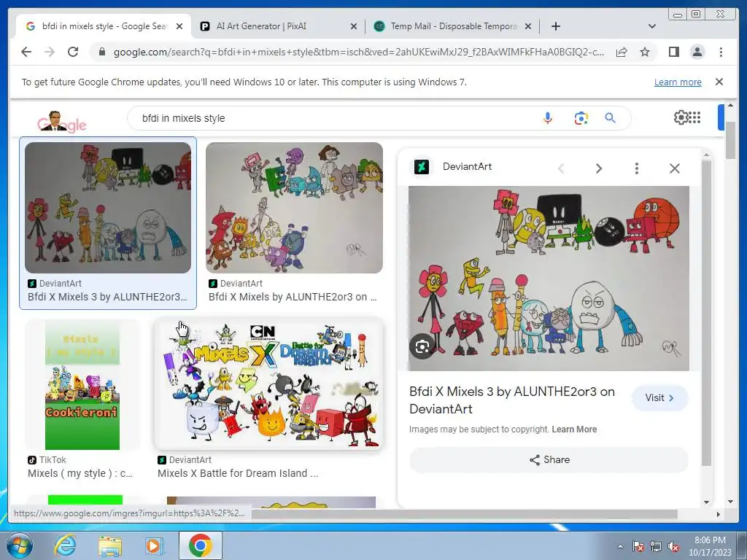Screen dimensions: 747x560
Task: Close the PixAI tab
Action: (x=354, y=27)
